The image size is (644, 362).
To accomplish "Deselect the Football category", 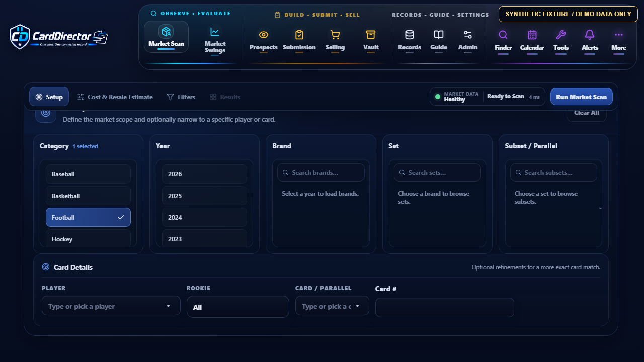I will [88, 217].
